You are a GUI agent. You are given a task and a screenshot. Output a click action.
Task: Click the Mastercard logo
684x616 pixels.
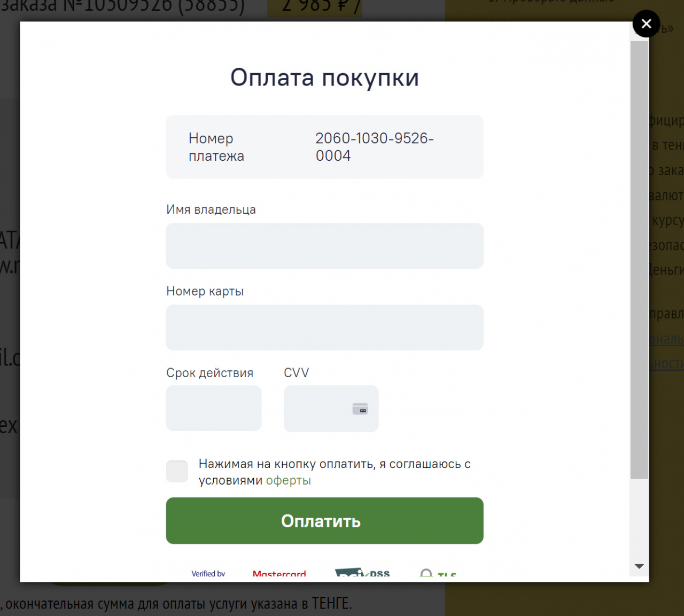(279, 573)
